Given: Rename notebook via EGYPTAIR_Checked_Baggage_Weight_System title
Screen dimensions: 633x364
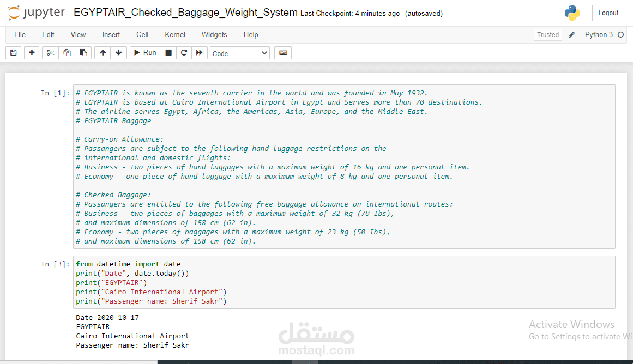Looking at the screenshot, I should click(185, 13).
